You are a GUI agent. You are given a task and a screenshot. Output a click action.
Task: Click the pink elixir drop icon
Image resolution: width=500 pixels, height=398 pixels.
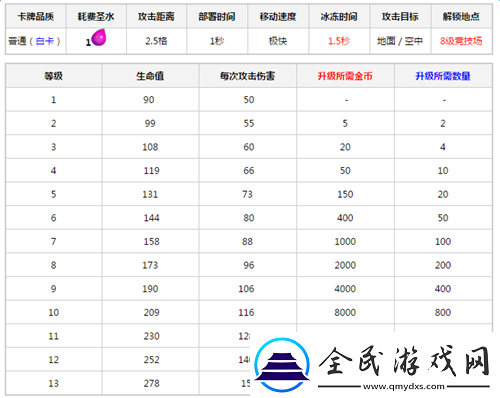(99, 37)
